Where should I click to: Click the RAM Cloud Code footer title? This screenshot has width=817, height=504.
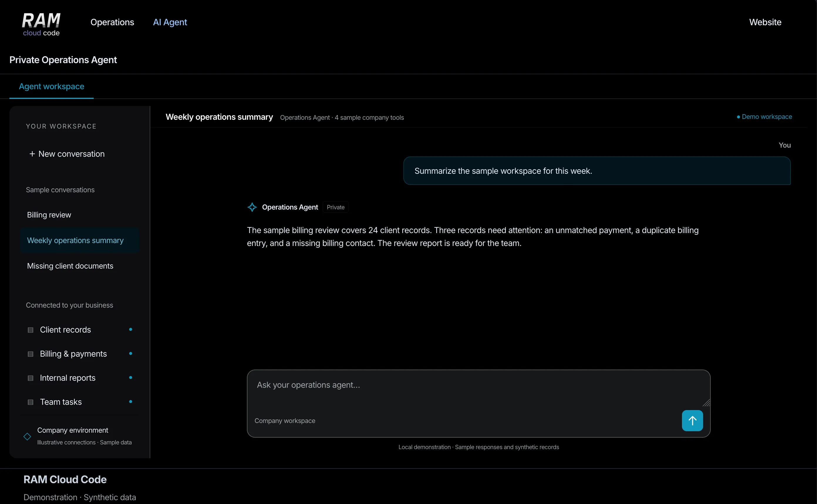coord(65,479)
